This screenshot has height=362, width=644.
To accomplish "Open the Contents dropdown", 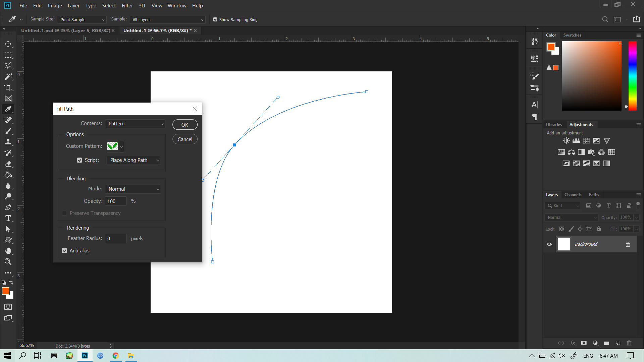I will [x=135, y=124].
